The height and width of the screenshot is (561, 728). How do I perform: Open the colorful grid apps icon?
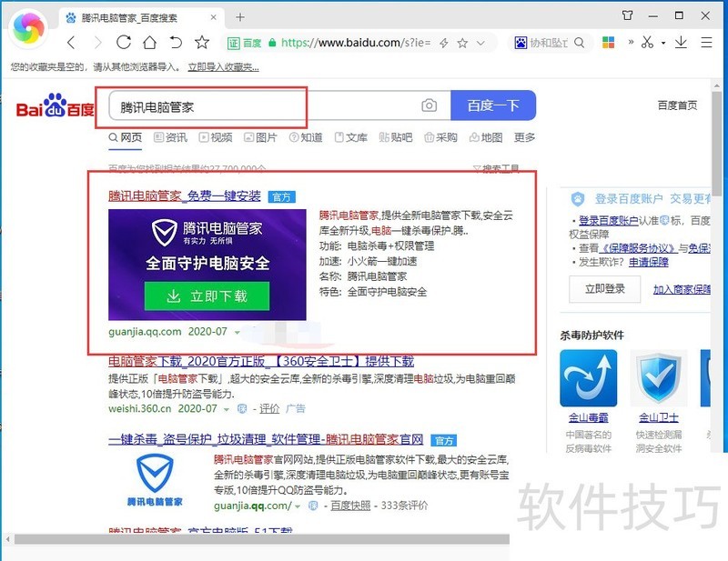pyautogui.click(x=609, y=43)
